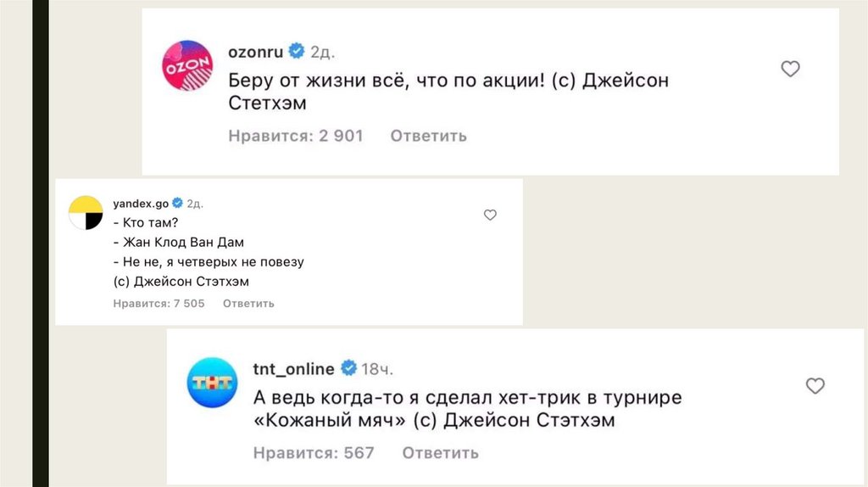Open the yandex.go username link
This screenshot has width=868, height=487.
click(140, 204)
